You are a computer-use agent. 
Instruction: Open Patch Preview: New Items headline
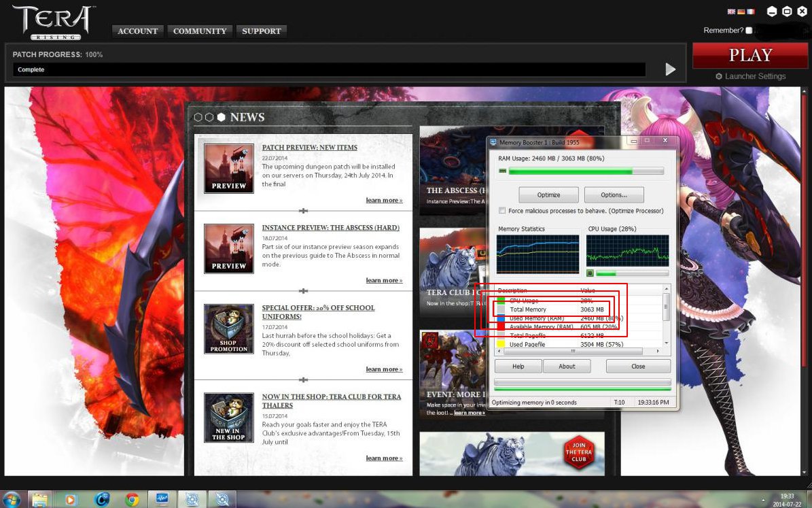310,148
